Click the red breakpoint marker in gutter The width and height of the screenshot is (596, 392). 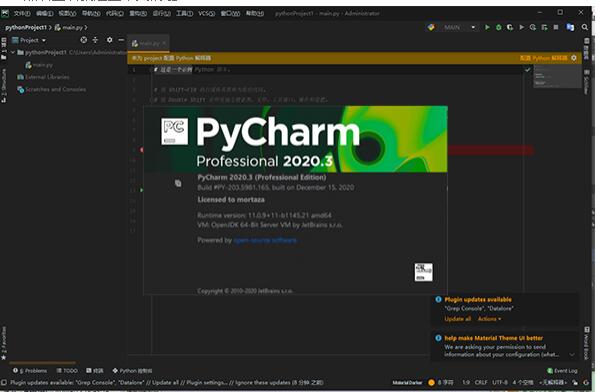[142, 150]
